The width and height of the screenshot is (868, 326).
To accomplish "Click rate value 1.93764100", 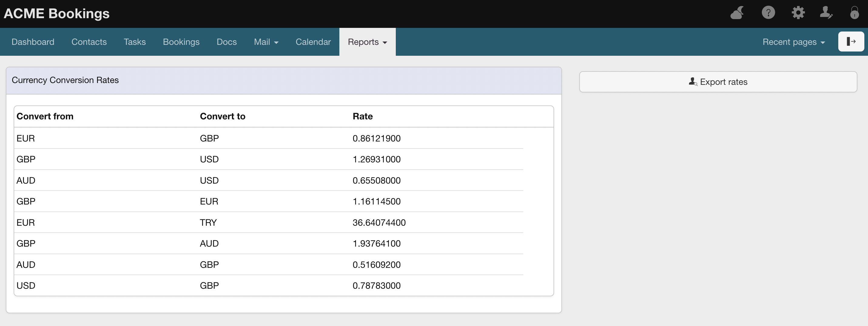I will (x=376, y=244).
